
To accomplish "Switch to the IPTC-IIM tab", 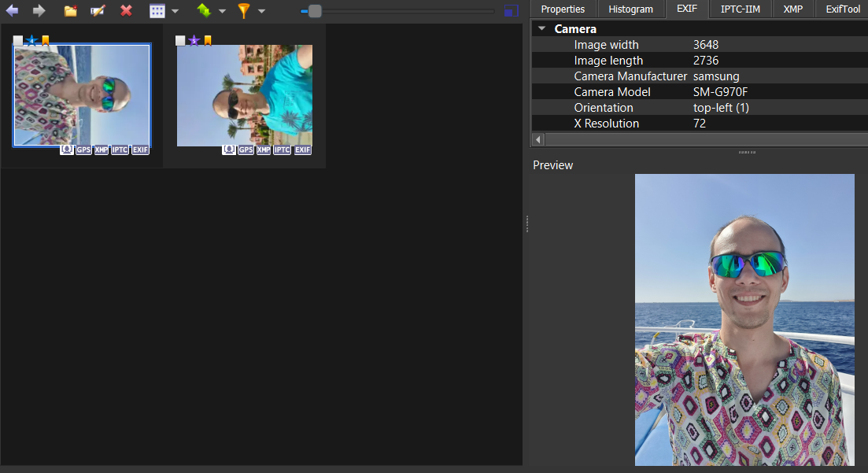I will [740, 9].
